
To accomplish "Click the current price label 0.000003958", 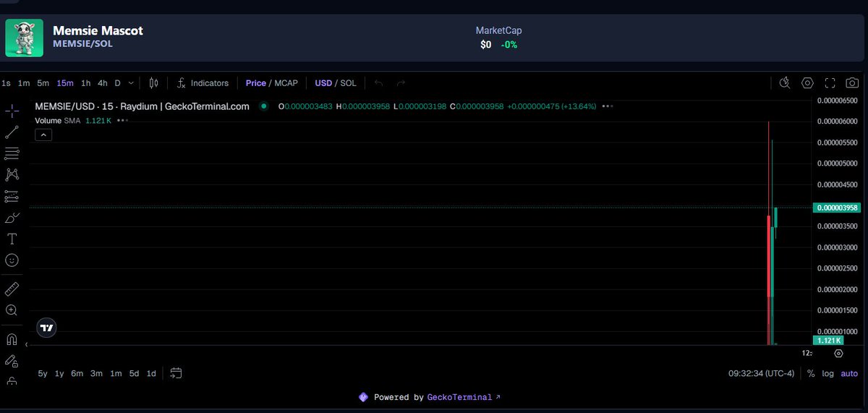I will [x=838, y=208].
